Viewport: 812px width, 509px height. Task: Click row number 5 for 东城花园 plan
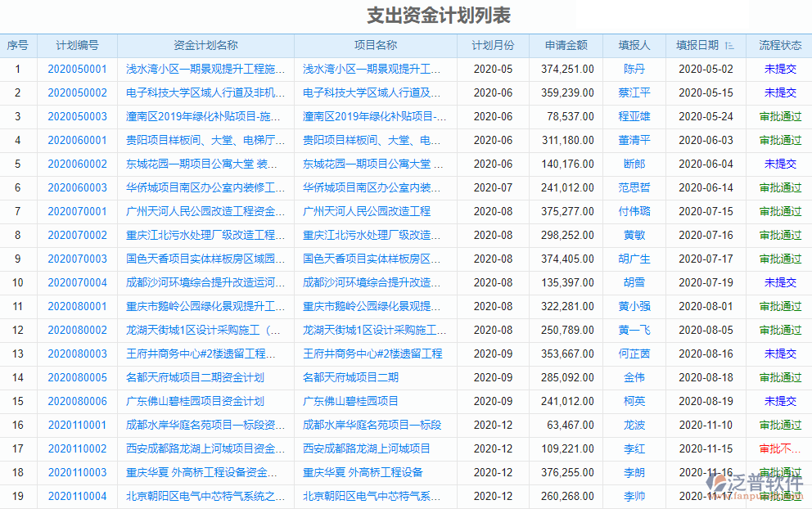(x=17, y=164)
